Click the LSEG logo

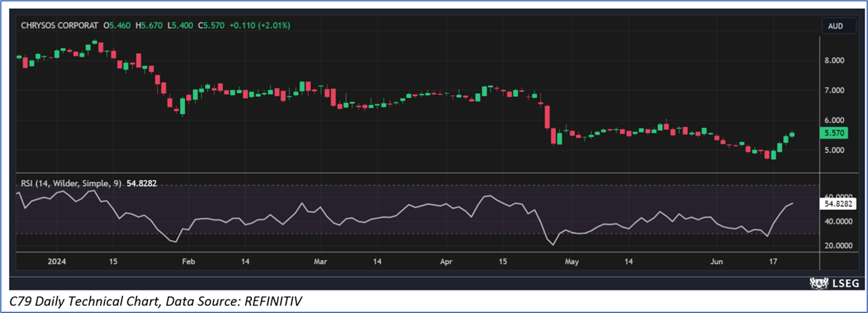tap(833, 283)
